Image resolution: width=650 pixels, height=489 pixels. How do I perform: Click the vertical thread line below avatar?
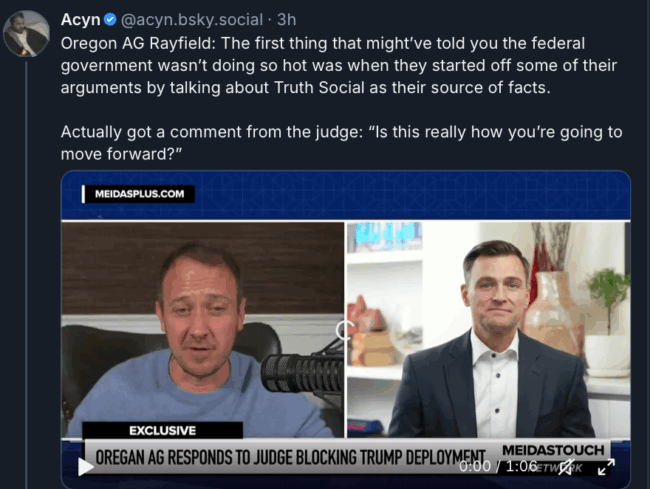click(x=26, y=275)
